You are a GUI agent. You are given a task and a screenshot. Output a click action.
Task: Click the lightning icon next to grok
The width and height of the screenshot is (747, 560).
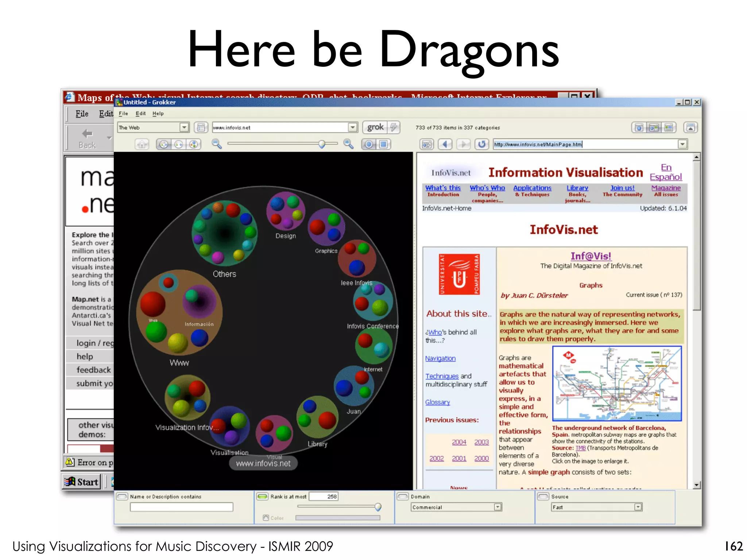393,127
